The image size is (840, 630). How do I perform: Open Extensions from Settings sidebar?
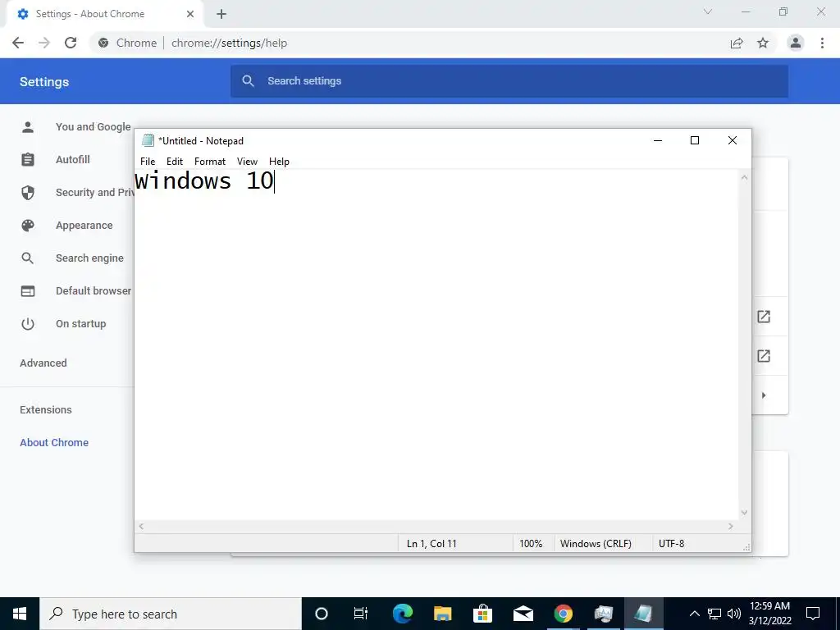point(46,410)
